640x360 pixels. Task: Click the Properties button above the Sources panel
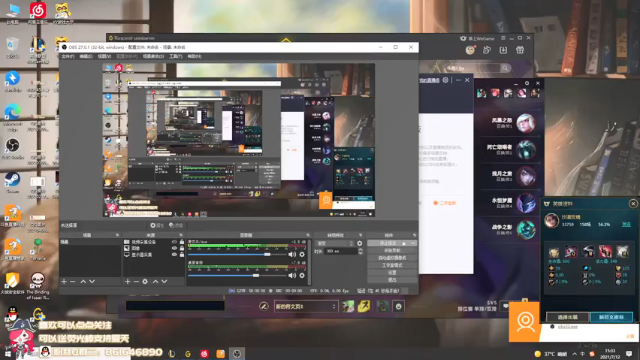(x=157, y=225)
